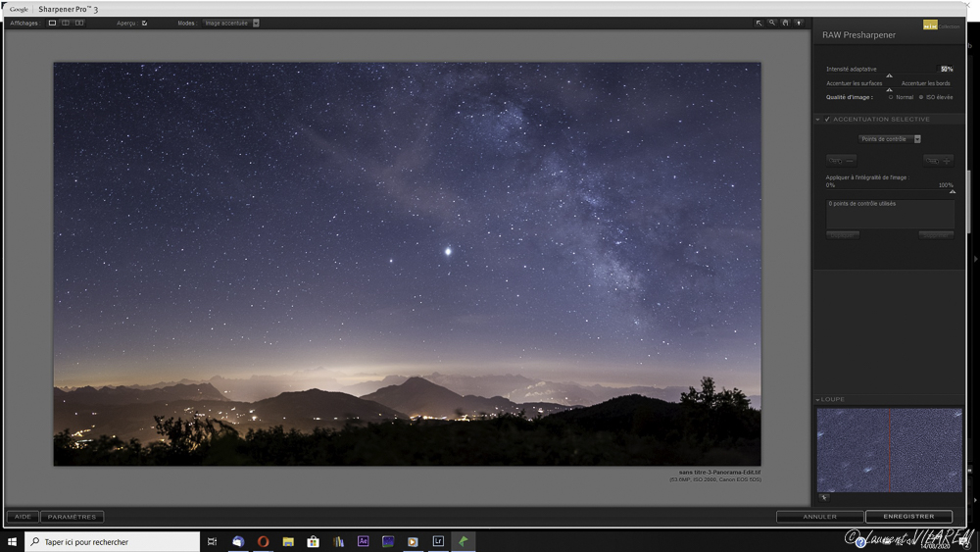The image size is (980, 552).
Task: Click the lightbulb background color icon
Action: coord(799,23)
